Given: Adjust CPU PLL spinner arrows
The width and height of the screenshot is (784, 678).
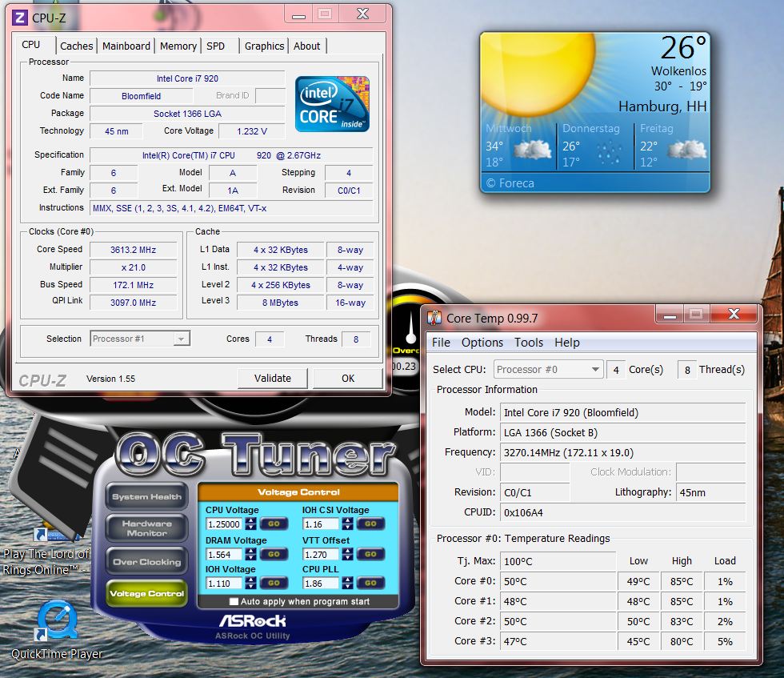Looking at the screenshot, I should (347, 583).
